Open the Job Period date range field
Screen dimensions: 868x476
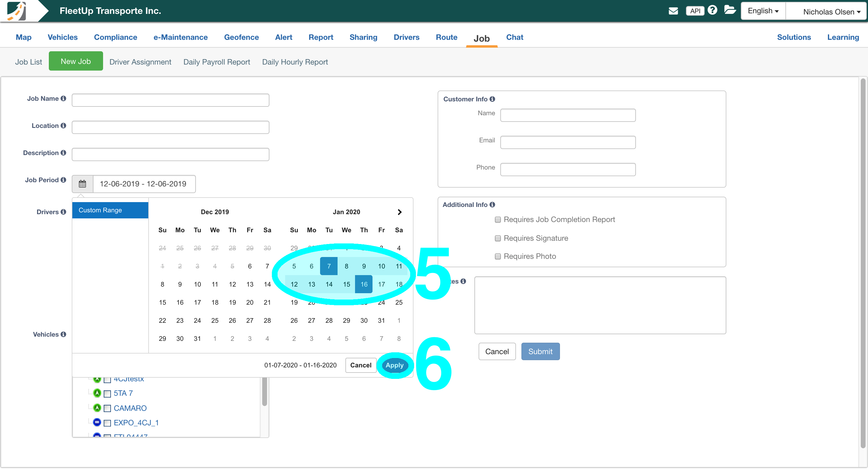[144, 184]
